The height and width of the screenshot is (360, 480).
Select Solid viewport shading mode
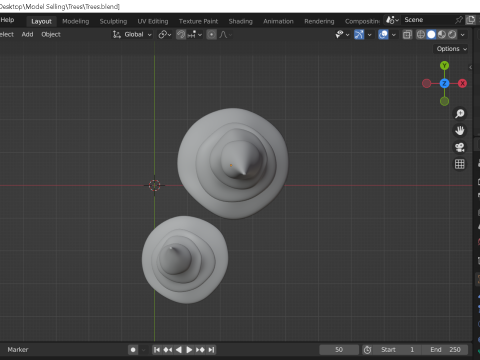click(431, 34)
